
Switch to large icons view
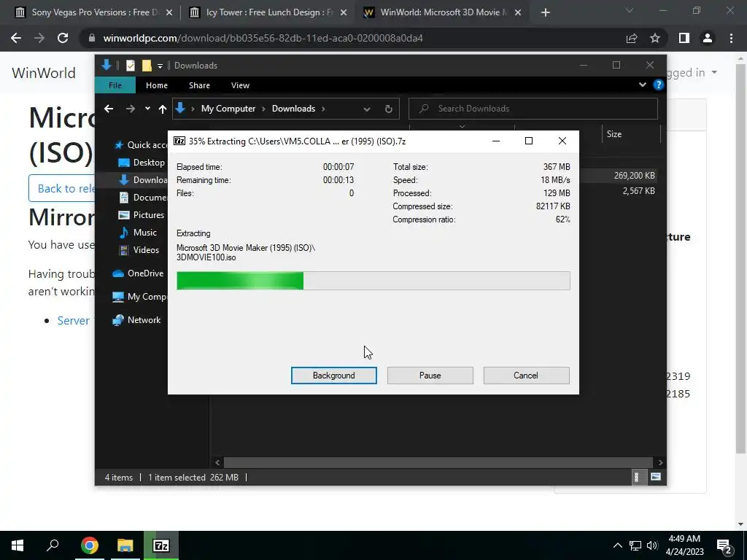[656, 477]
